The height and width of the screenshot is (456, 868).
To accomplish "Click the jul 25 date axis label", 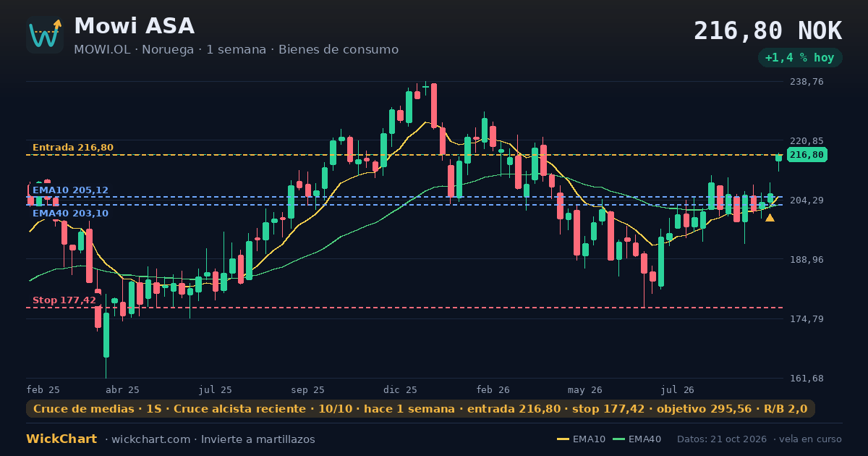I will [x=216, y=389].
